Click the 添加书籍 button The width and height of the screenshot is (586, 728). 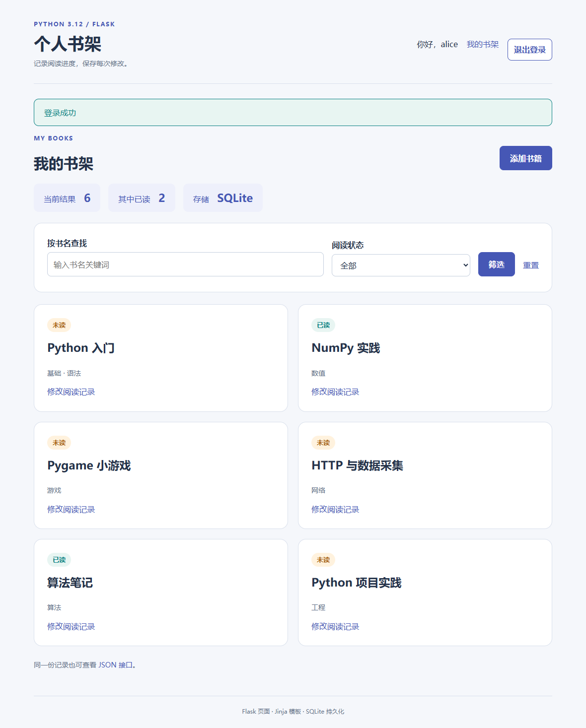(525, 158)
